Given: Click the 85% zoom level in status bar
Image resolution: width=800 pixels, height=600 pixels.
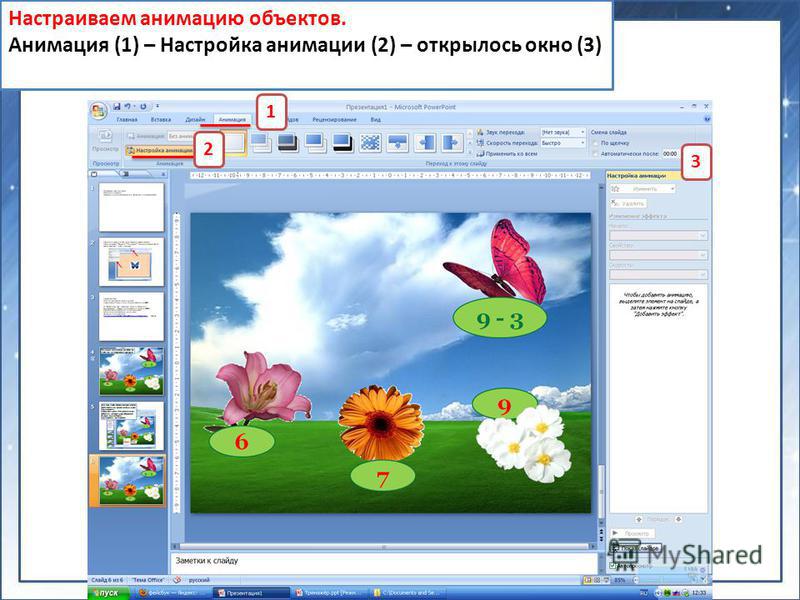Looking at the screenshot, I should (x=619, y=580).
